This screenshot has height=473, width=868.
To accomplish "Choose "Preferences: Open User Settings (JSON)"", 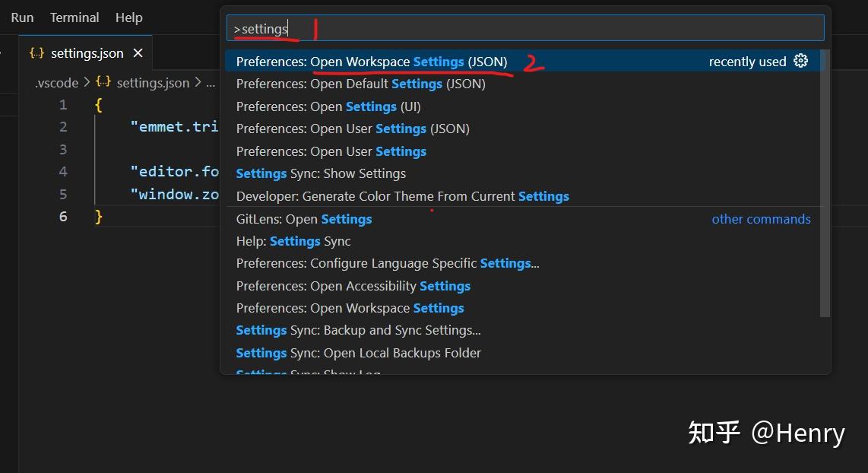I will pyautogui.click(x=352, y=129).
